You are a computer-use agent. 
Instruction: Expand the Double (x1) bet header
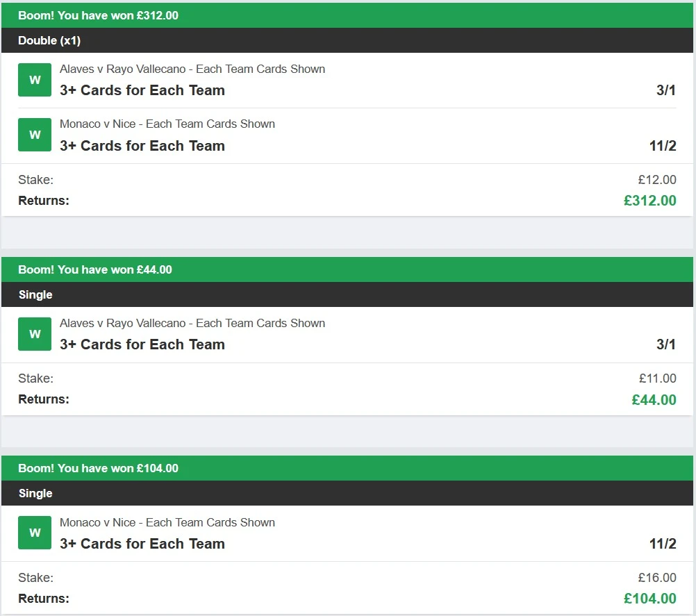click(347, 40)
